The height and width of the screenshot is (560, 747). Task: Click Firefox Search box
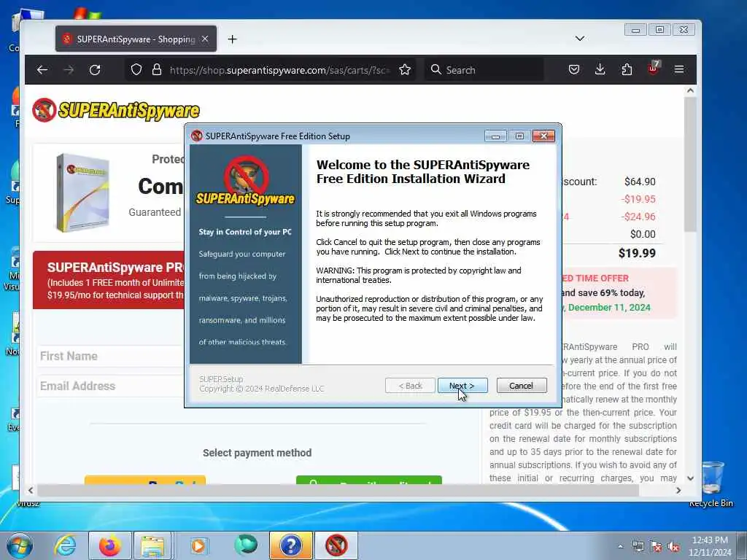(x=484, y=70)
